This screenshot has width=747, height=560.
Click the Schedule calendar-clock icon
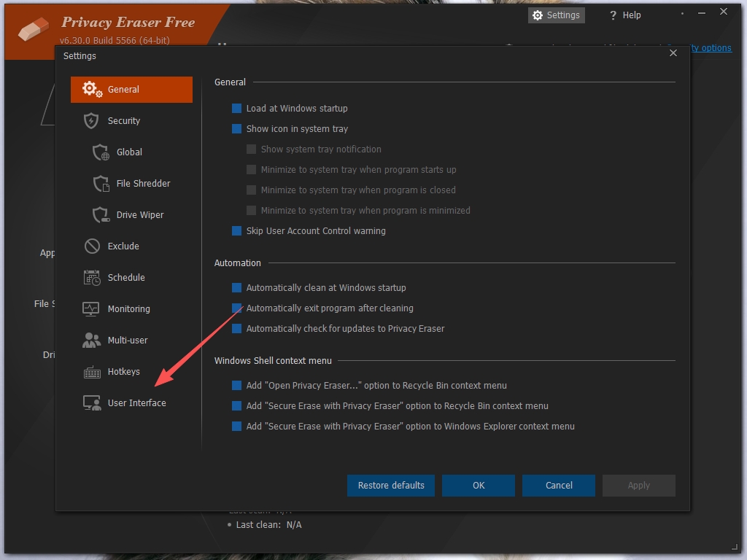coord(92,278)
